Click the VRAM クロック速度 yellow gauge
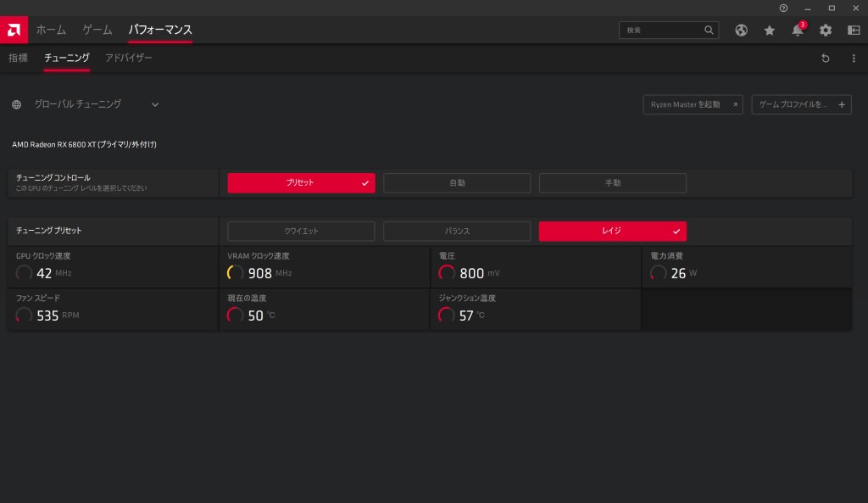The height and width of the screenshot is (503, 868). pos(236,273)
